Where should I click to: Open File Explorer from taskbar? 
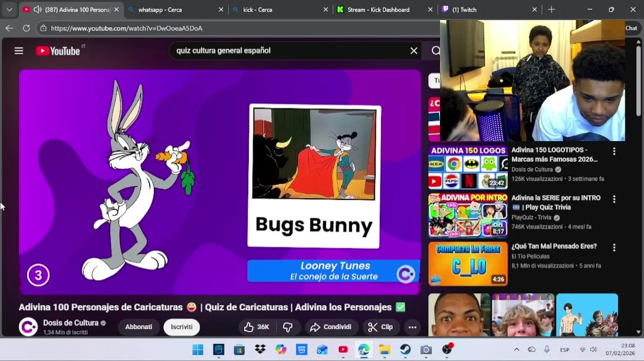pos(385,349)
